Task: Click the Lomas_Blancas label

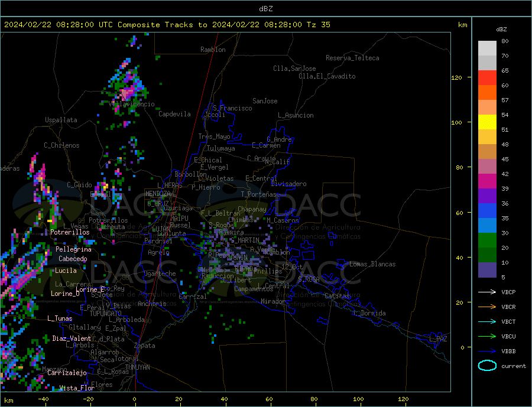Action: 372,264
